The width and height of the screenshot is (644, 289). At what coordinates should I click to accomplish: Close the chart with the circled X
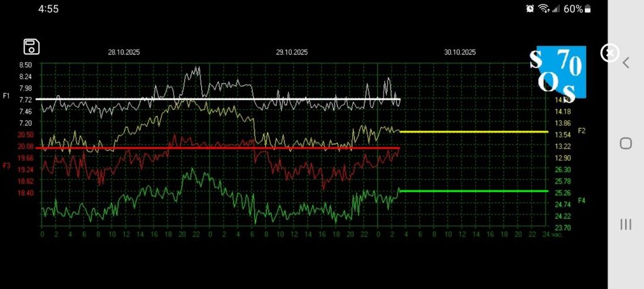pos(609,53)
